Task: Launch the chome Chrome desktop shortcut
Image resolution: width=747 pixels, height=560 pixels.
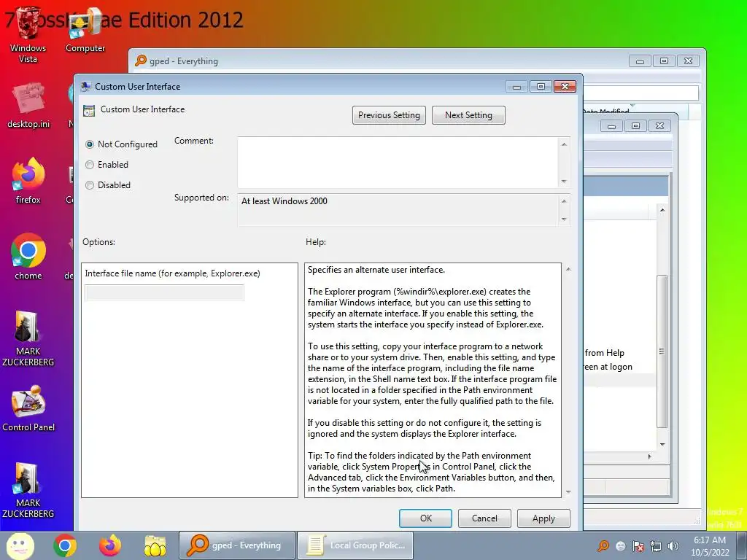Action: pyautogui.click(x=28, y=257)
